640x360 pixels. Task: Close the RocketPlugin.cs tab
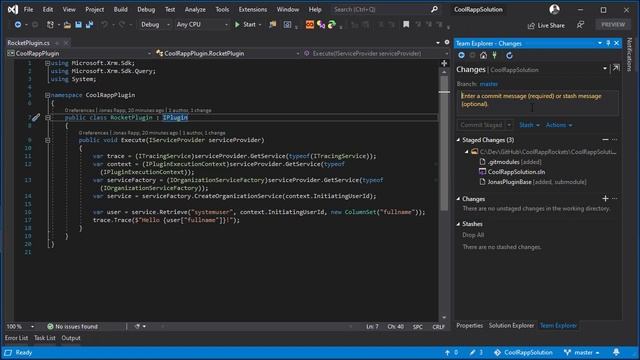coord(66,43)
